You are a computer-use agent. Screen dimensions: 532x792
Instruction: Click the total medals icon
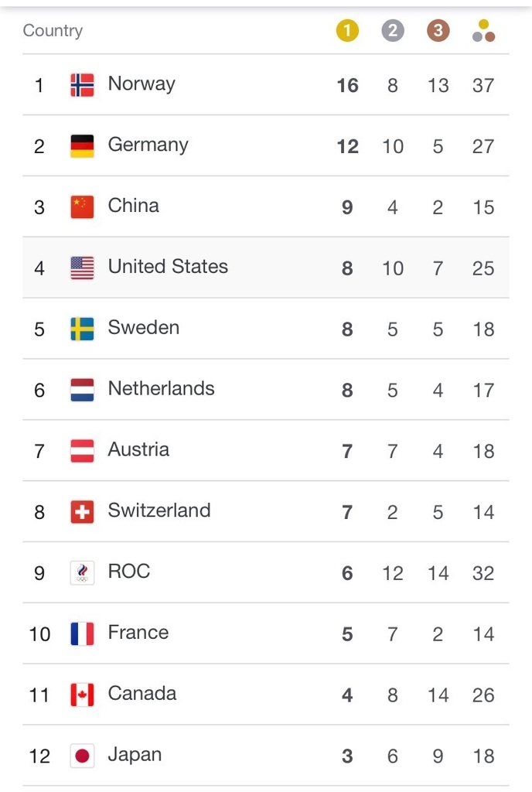(x=483, y=31)
